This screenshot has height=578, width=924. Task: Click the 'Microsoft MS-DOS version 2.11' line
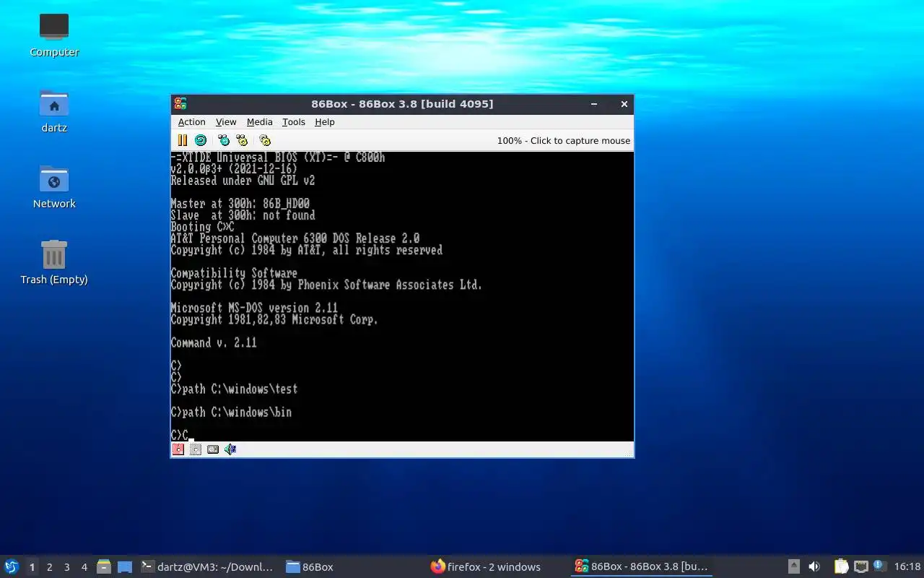coord(254,308)
